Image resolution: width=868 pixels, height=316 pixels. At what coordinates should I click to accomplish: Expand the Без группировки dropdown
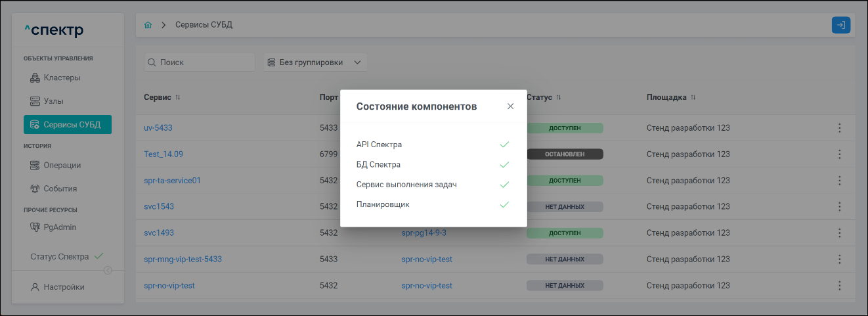click(315, 62)
